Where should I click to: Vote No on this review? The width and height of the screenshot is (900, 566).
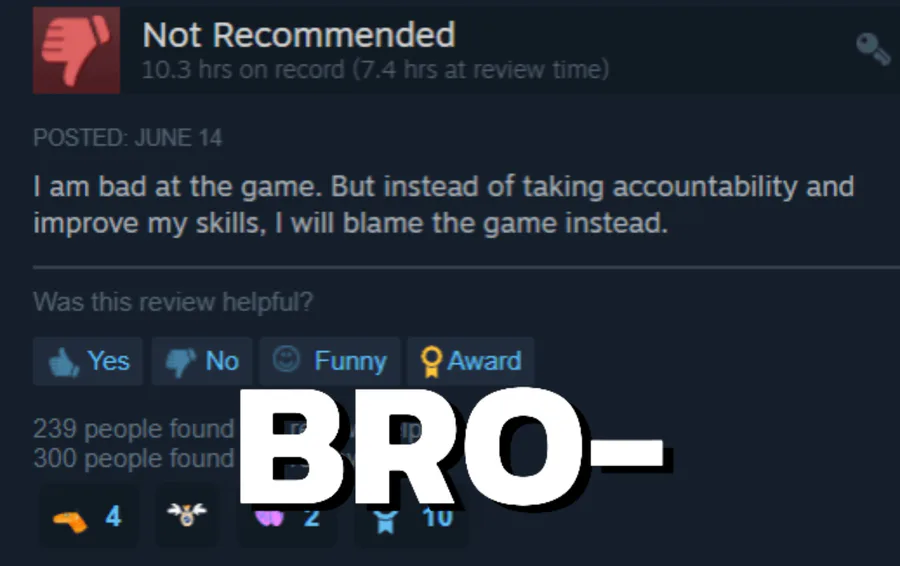[201, 361]
